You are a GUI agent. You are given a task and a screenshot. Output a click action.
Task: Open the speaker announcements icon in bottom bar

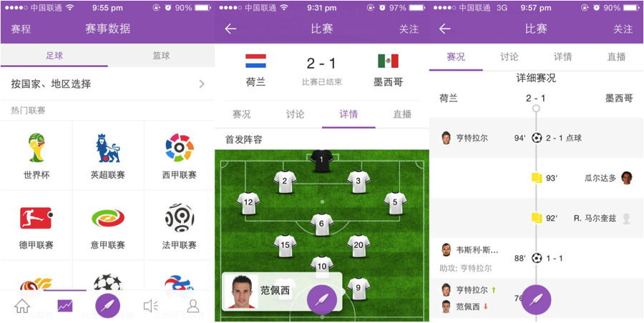pyautogui.click(x=151, y=306)
